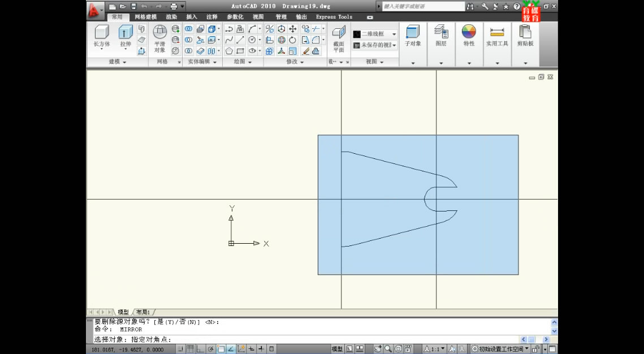Open the 初始设置工作空间 workspace dropdown
Screen dimensions: 644x354
(x=500, y=349)
